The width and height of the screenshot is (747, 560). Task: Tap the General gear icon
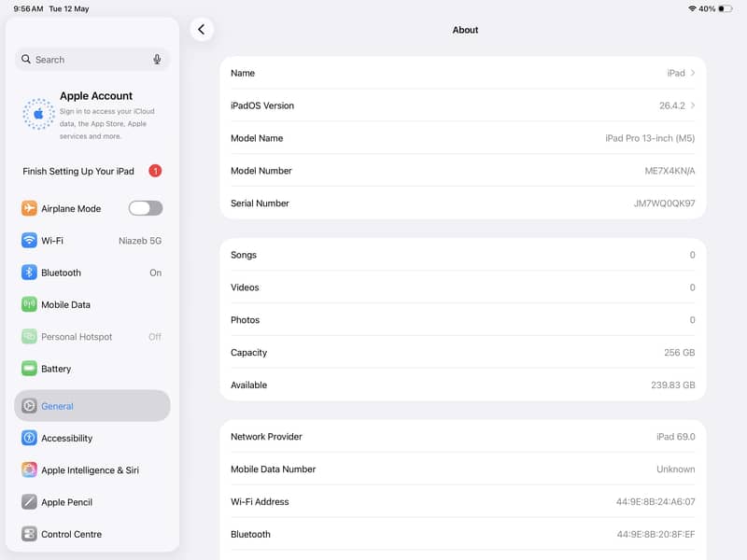click(x=29, y=406)
